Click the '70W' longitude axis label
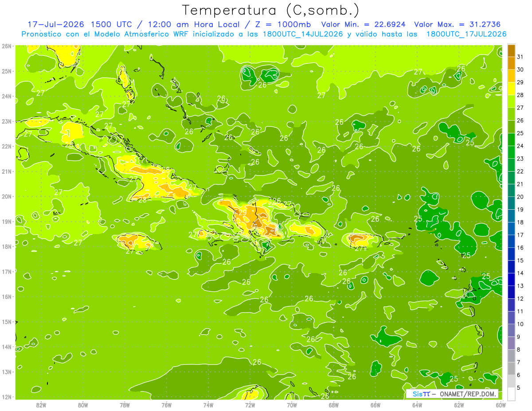This screenshot has width=532, height=411. (292, 405)
